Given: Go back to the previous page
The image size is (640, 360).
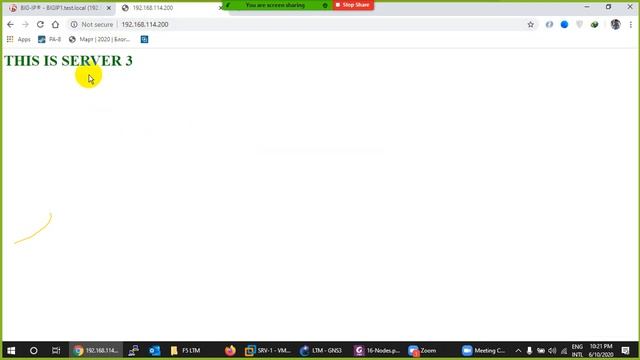Looking at the screenshot, I should [10, 24].
